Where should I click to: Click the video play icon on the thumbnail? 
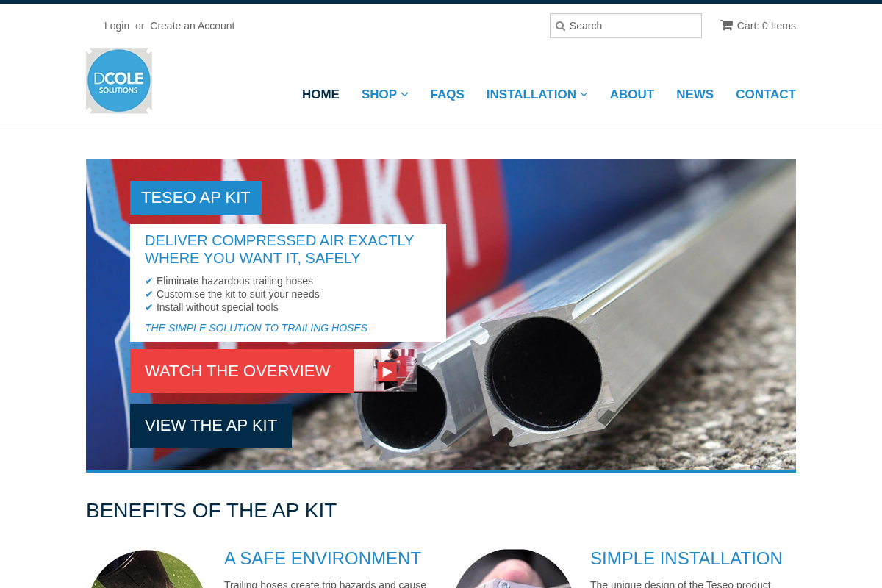(x=385, y=371)
